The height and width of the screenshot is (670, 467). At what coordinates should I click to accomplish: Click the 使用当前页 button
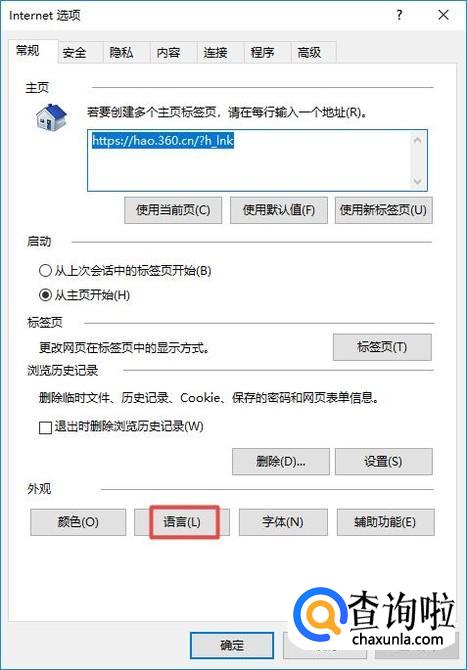click(x=173, y=210)
